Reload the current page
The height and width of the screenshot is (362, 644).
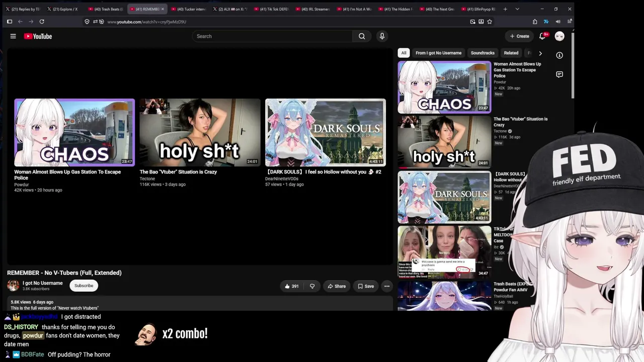pos(42,22)
